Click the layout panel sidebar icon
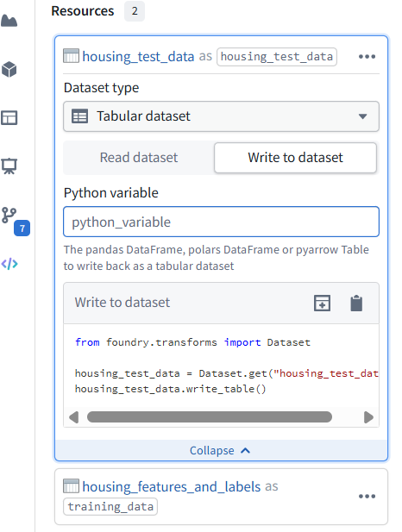402x532 pixels. tap(9, 118)
